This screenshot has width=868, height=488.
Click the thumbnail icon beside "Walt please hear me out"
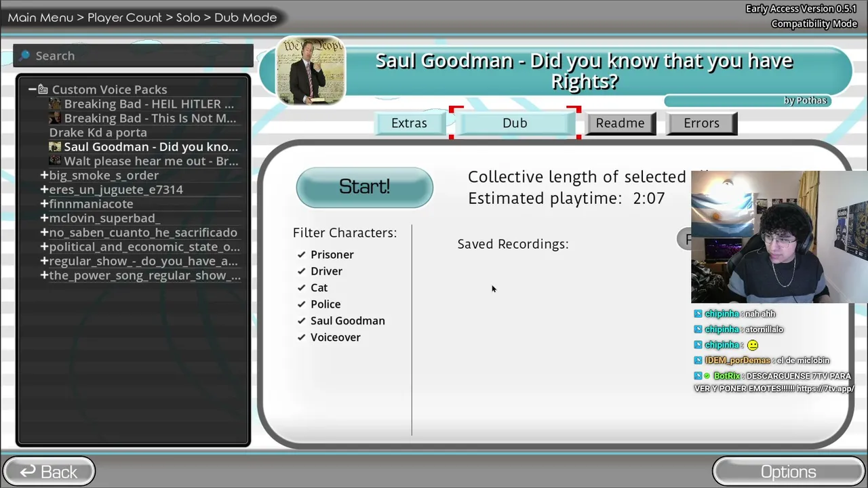point(55,161)
